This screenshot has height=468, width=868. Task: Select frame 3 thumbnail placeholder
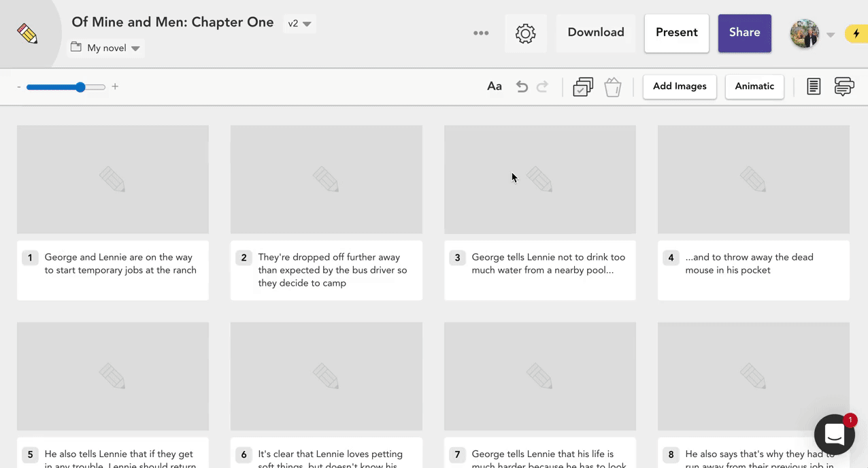[539, 179]
